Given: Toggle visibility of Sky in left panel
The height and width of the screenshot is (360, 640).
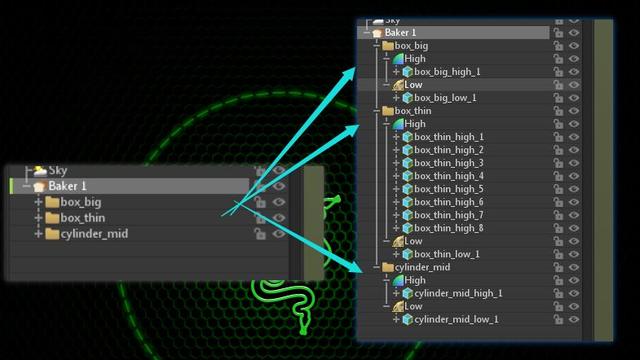Looking at the screenshot, I should (279, 170).
